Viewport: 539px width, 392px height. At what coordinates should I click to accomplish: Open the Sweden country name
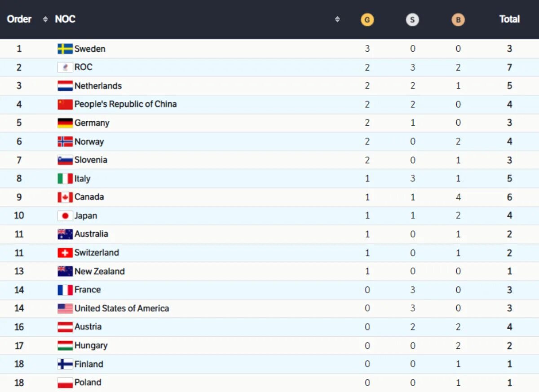90,48
